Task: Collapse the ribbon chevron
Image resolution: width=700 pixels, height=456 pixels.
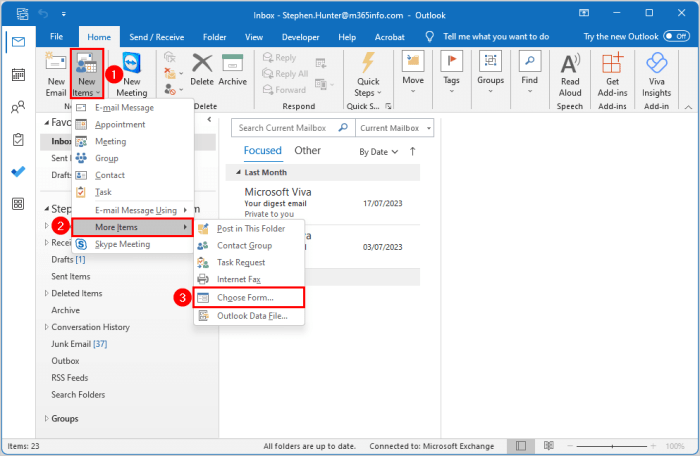Action: click(688, 107)
